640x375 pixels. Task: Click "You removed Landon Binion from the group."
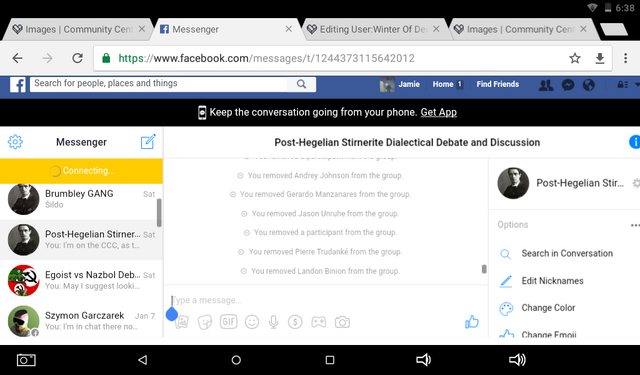(x=325, y=271)
